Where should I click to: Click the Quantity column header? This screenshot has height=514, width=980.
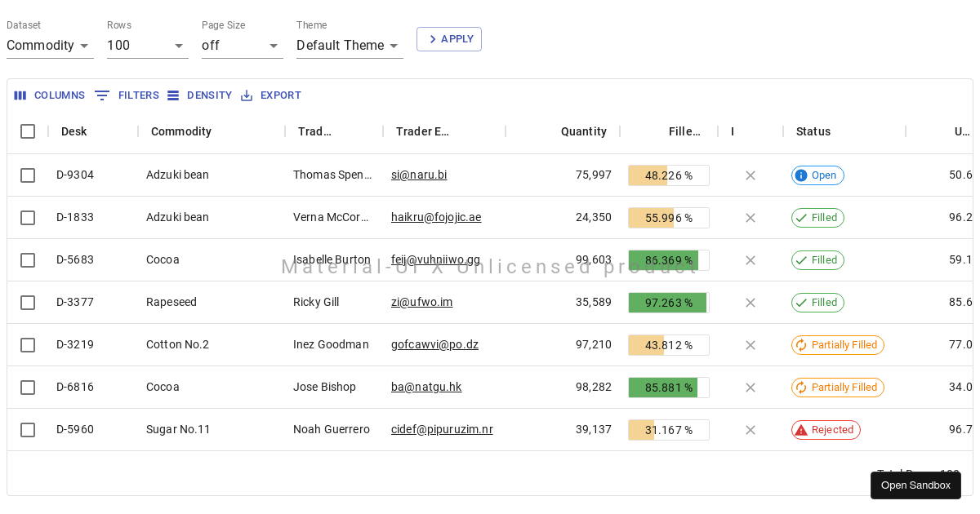click(583, 131)
